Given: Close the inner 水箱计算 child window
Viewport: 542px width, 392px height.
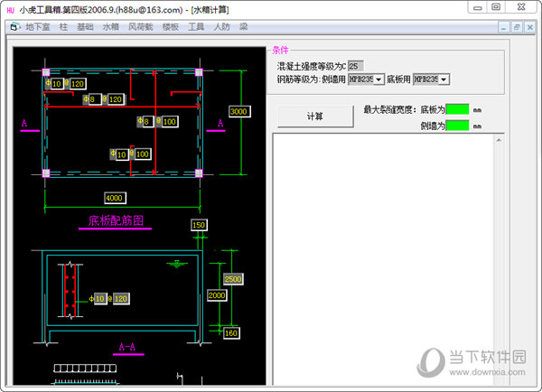Looking at the screenshot, I should coord(529,27).
